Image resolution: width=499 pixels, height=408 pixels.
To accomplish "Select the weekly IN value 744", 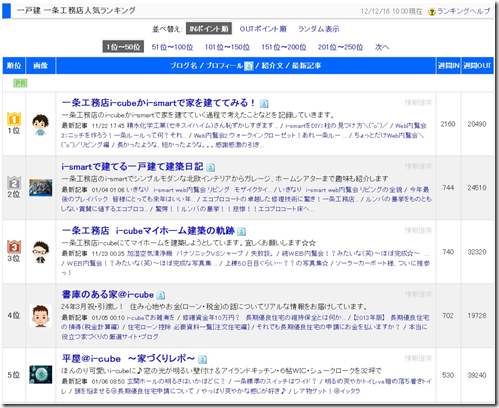I will coord(448,188).
